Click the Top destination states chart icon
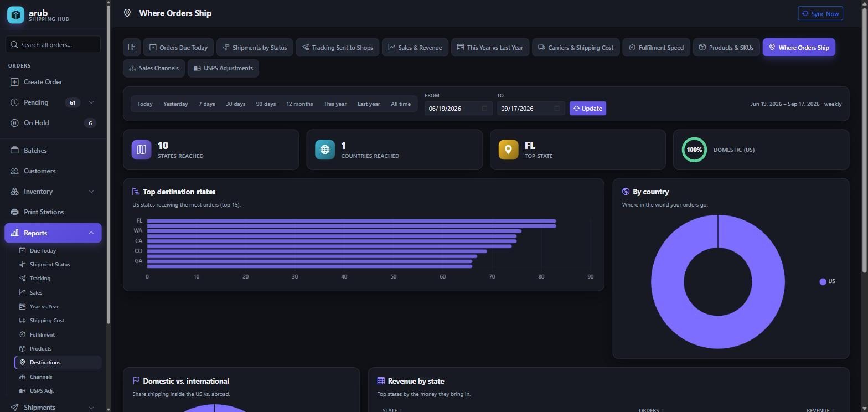The height and width of the screenshot is (412, 868). (x=136, y=192)
